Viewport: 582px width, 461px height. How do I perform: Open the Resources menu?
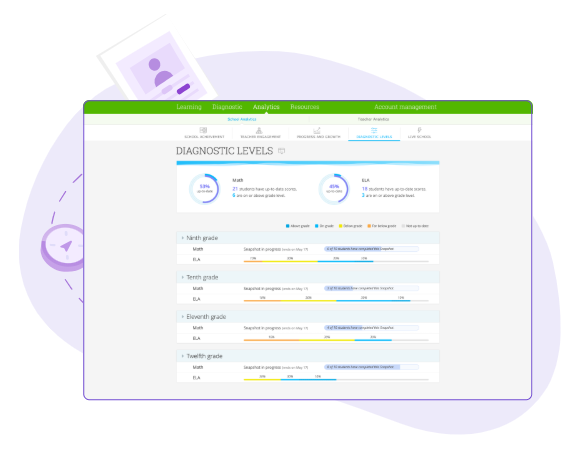pos(304,107)
